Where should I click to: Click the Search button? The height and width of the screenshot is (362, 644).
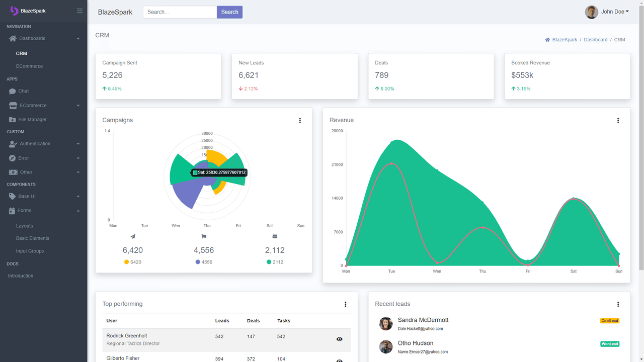coord(229,12)
